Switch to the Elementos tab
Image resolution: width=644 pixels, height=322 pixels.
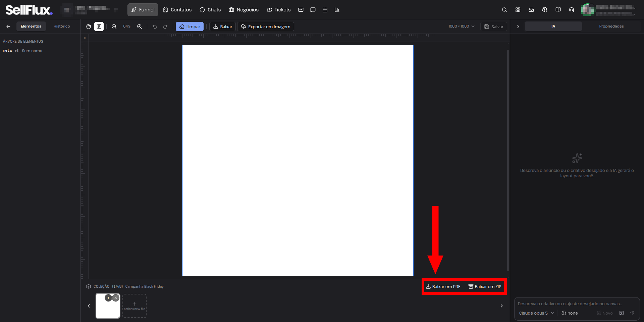[x=31, y=26]
